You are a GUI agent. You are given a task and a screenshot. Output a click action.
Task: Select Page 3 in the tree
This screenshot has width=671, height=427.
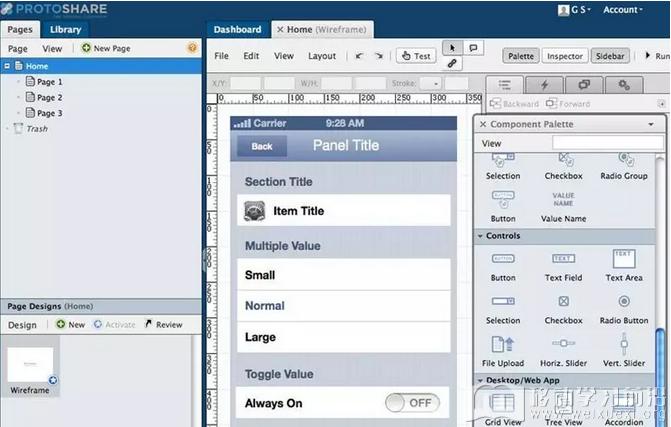pyautogui.click(x=44, y=113)
